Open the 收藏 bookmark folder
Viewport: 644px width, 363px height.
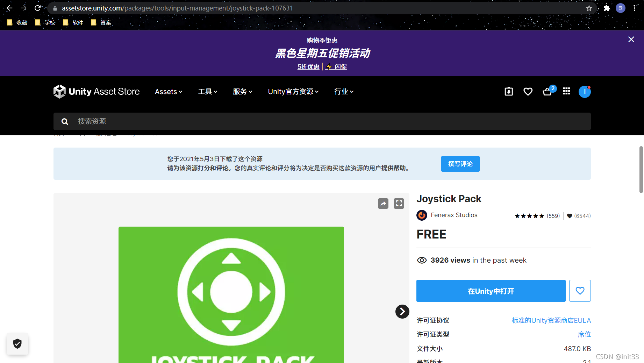(x=17, y=22)
